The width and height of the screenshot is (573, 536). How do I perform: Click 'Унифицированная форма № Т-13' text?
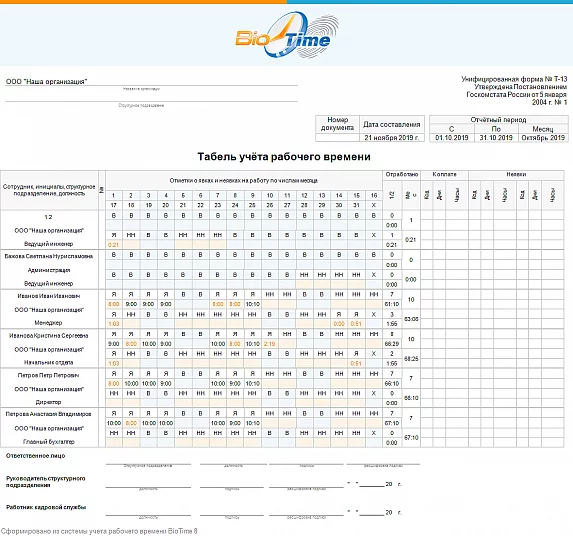[514, 79]
